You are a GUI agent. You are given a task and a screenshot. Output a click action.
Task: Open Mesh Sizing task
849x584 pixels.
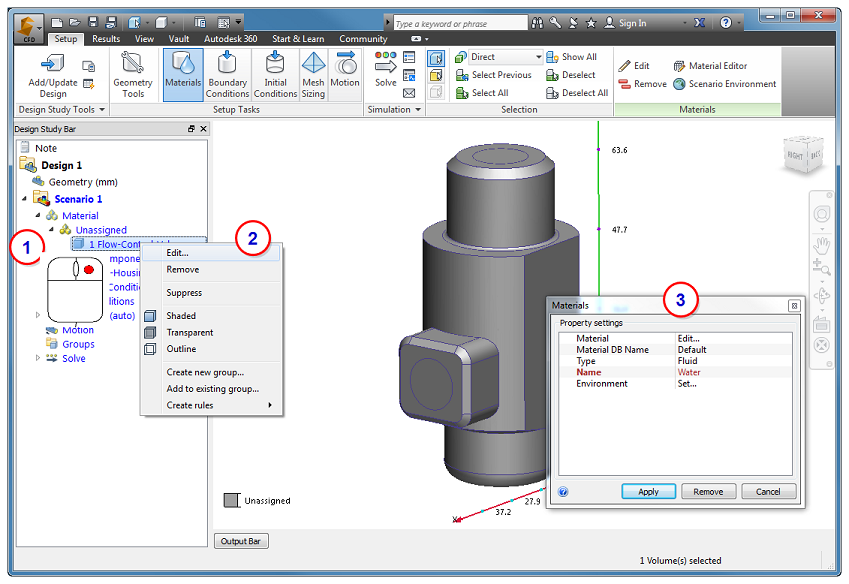click(313, 75)
